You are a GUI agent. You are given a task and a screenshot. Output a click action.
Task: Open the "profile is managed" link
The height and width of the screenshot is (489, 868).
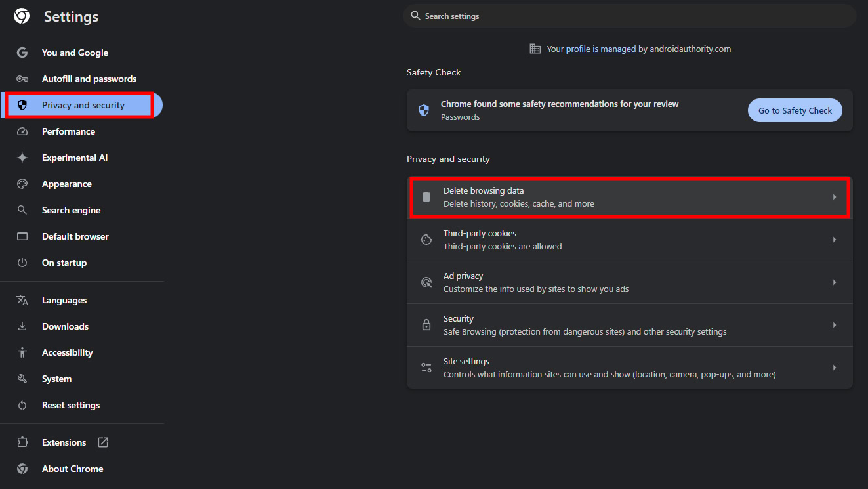pos(600,49)
